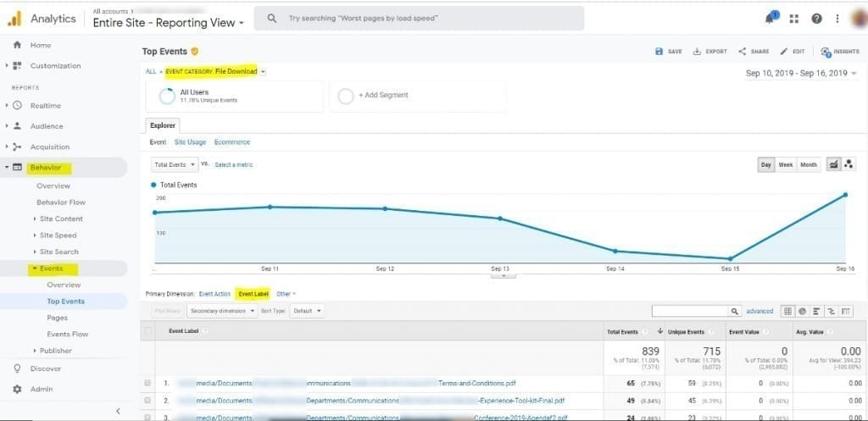Sort by Unique Events column header

coord(686,332)
